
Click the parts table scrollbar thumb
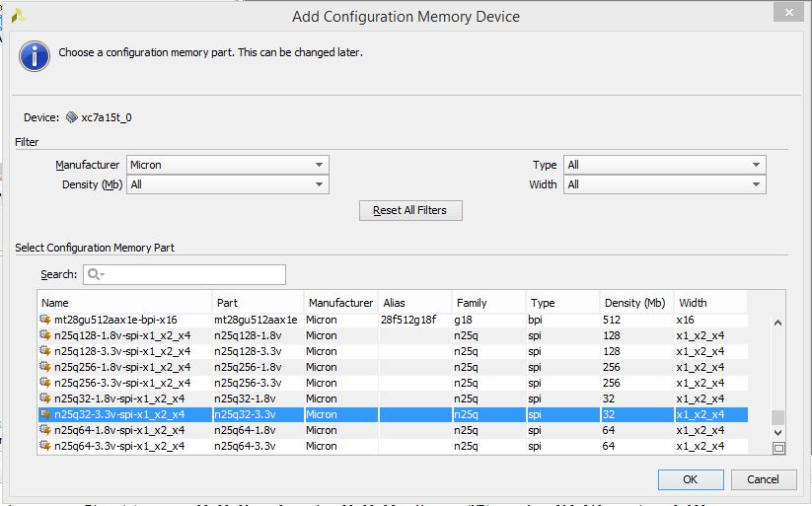[777, 417]
